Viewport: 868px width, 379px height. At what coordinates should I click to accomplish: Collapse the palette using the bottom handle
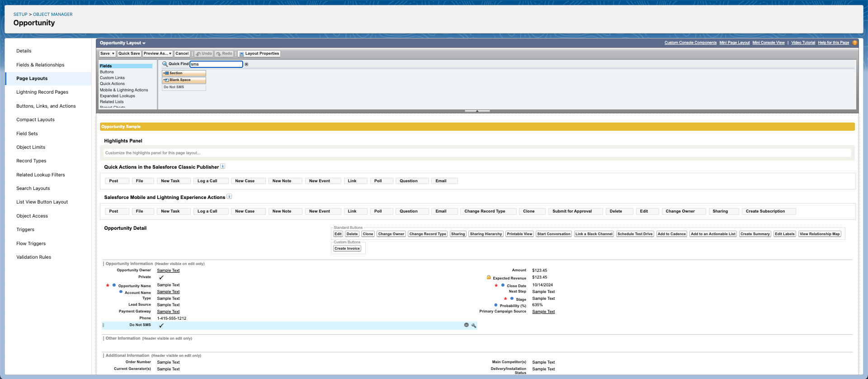point(477,111)
